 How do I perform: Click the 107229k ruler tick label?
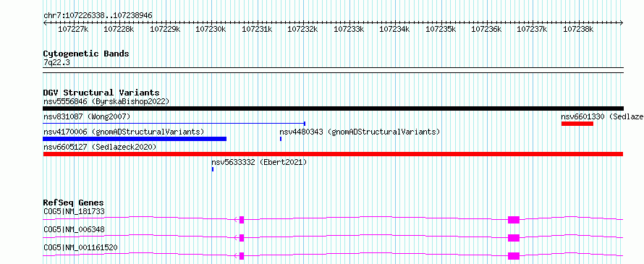point(165,29)
